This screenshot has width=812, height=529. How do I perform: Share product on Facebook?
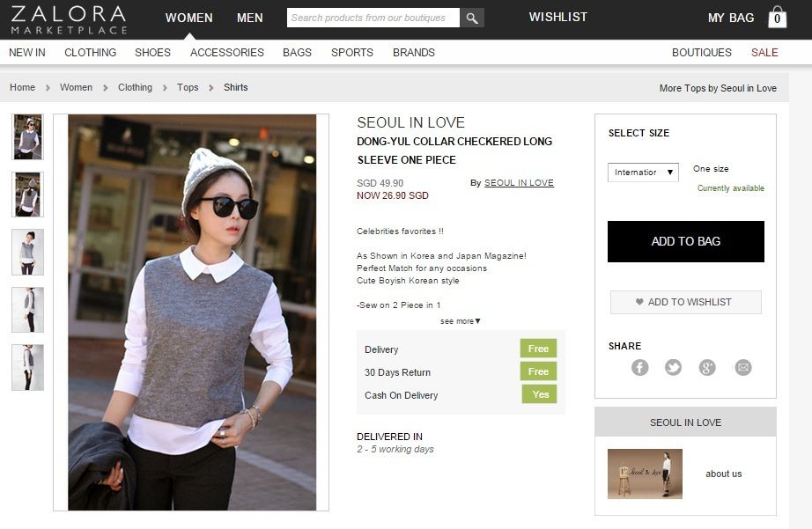click(640, 368)
